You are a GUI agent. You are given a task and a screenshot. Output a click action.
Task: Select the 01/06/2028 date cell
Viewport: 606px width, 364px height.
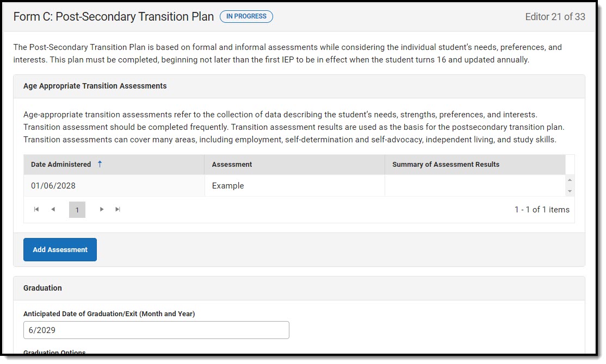point(53,186)
